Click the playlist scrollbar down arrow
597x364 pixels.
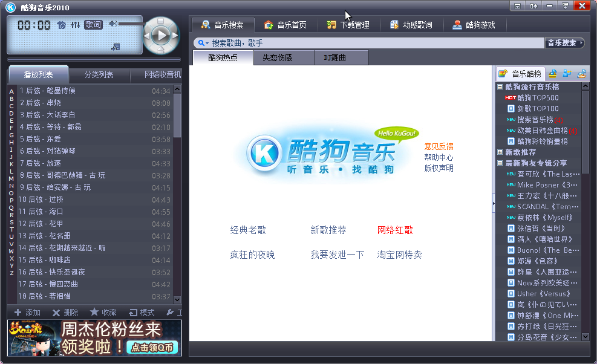[x=177, y=300]
